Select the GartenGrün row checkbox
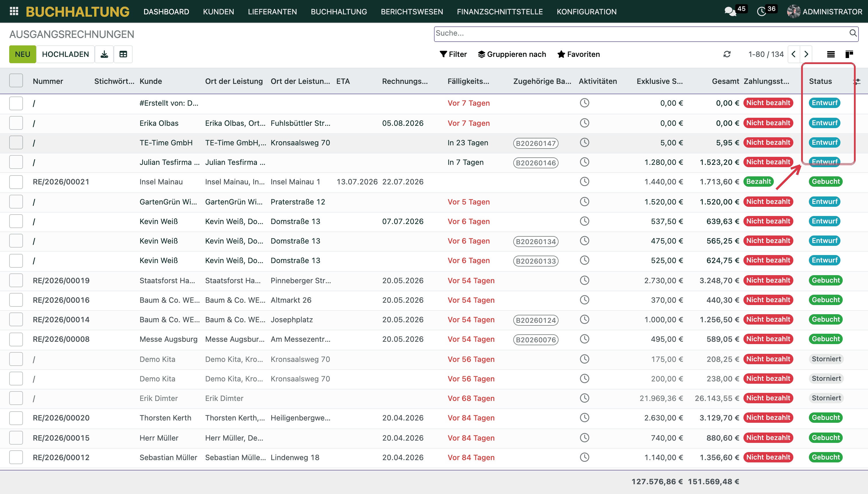The height and width of the screenshot is (494, 868). [16, 202]
